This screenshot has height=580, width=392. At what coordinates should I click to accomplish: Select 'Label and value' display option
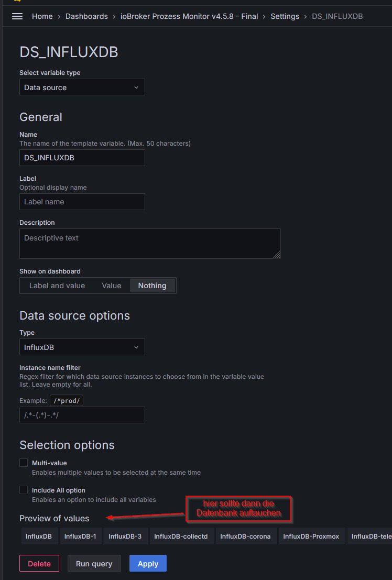click(x=57, y=286)
